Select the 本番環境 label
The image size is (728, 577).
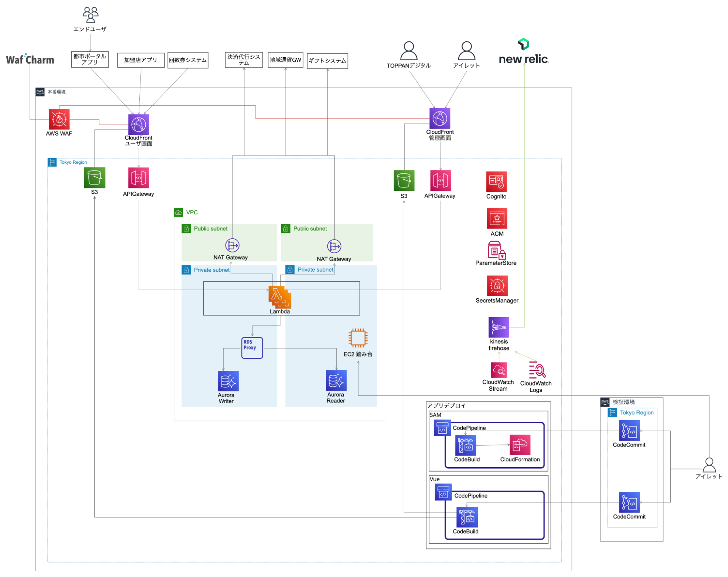tap(56, 92)
